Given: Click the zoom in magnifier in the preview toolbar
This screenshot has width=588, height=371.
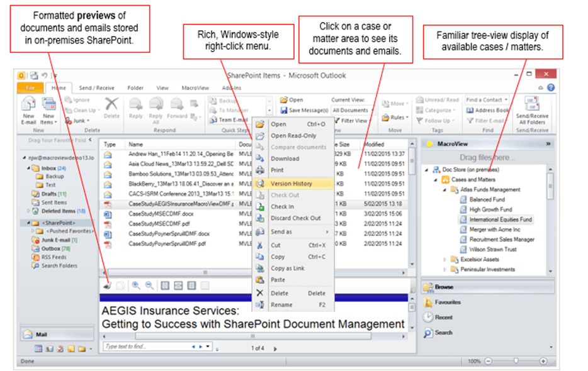Looking at the screenshot, I should point(136,286).
